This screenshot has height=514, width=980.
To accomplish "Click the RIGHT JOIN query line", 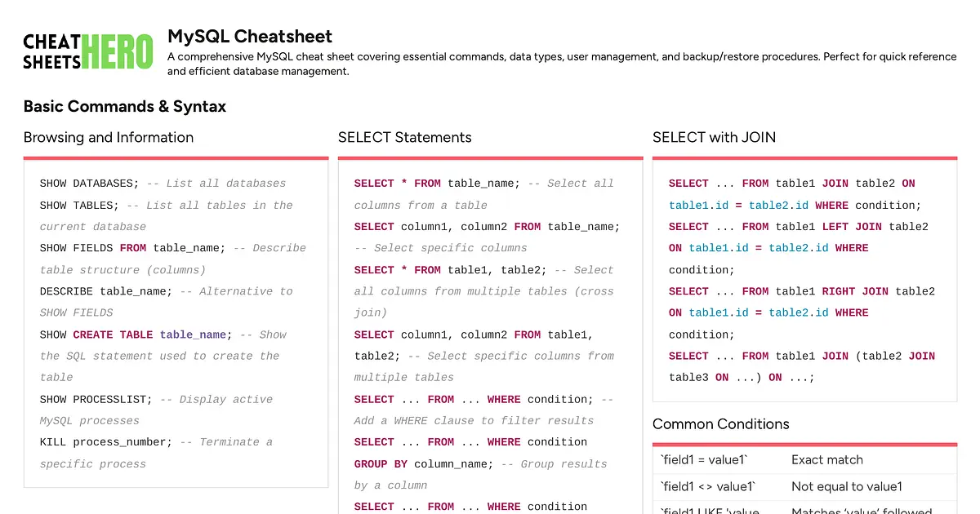I will [801, 291].
